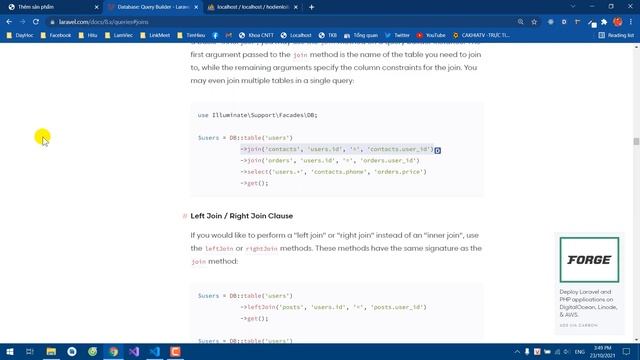
Task: Open Visual Studio Code from the taskbar
Action: (x=155, y=352)
